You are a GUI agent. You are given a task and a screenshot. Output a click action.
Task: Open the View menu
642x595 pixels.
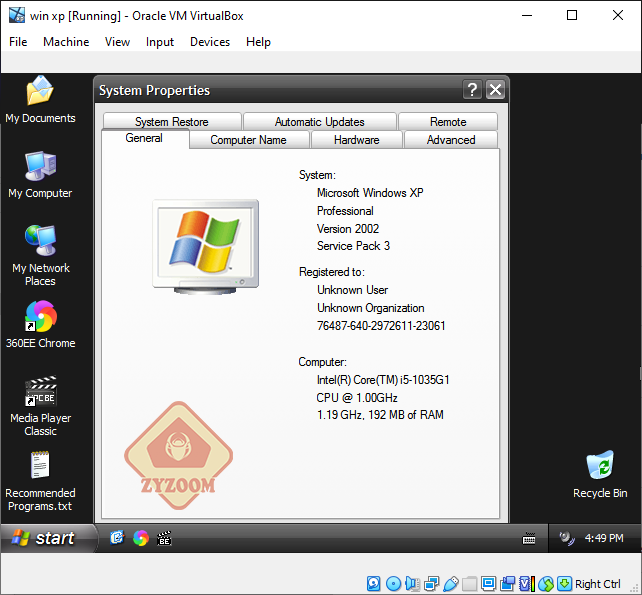coord(117,42)
